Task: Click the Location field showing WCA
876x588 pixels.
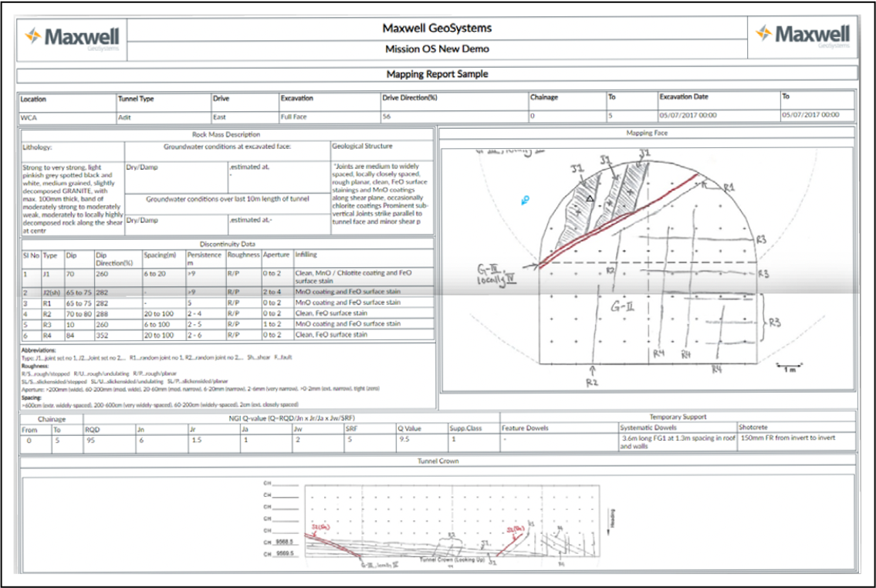Action: [x=67, y=118]
